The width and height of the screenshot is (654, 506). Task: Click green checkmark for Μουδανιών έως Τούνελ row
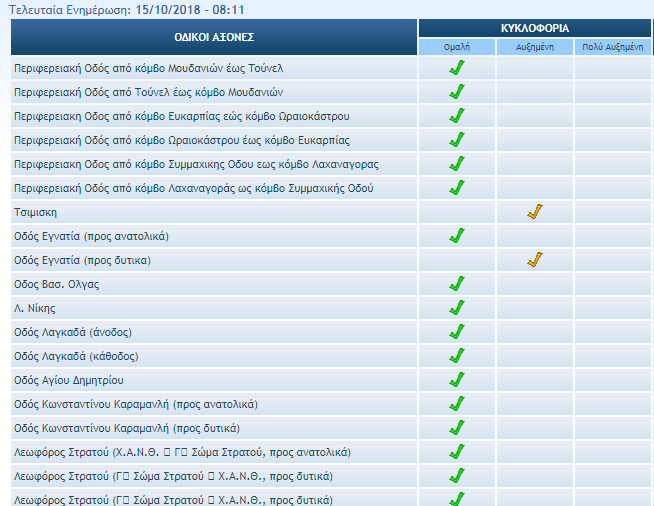[x=457, y=68]
